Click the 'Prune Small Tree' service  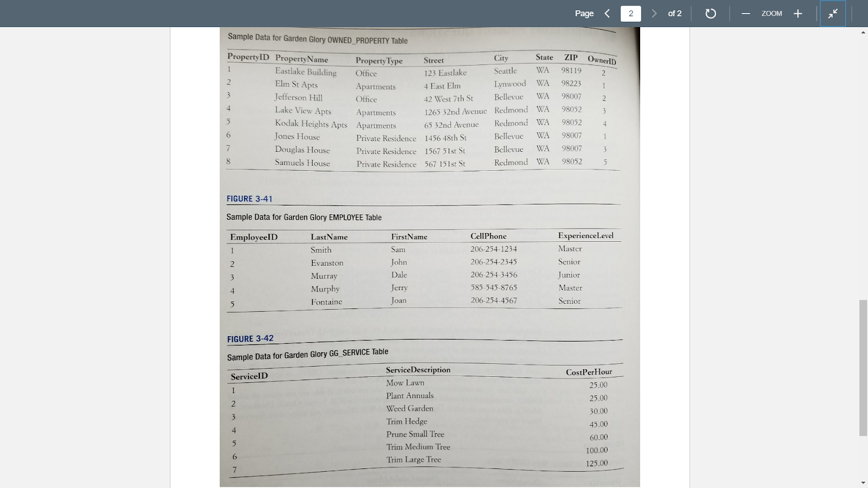click(x=415, y=434)
